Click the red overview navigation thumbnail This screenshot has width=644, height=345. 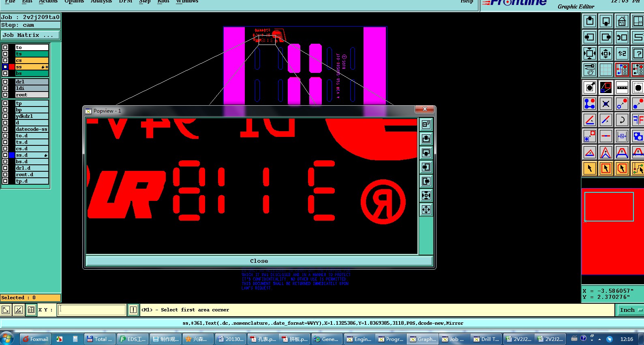(x=613, y=231)
